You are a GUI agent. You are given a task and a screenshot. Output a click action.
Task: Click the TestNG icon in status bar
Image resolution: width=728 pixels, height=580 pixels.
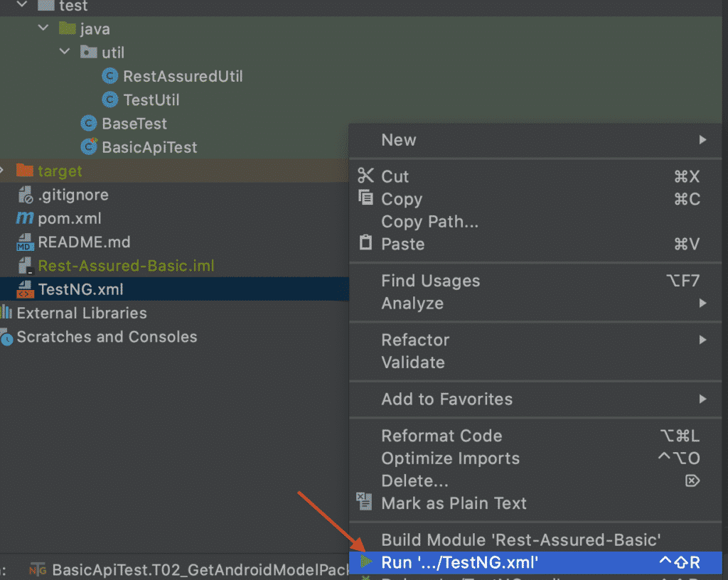(37, 569)
